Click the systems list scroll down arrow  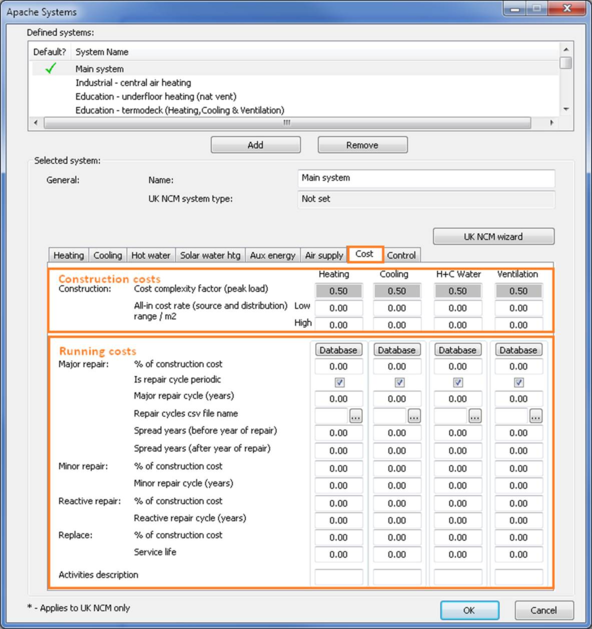(x=566, y=109)
